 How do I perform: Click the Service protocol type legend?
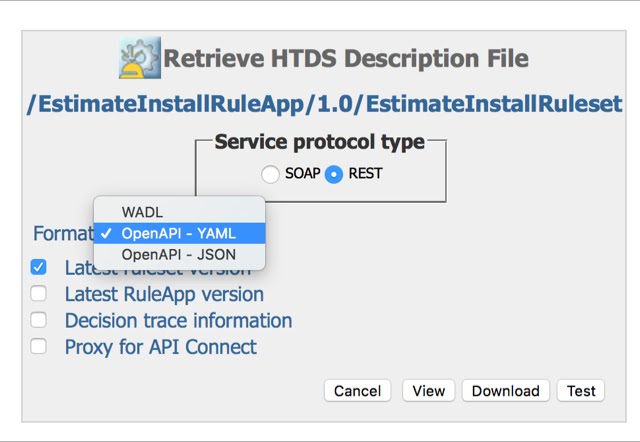pyautogui.click(x=320, y=142)
